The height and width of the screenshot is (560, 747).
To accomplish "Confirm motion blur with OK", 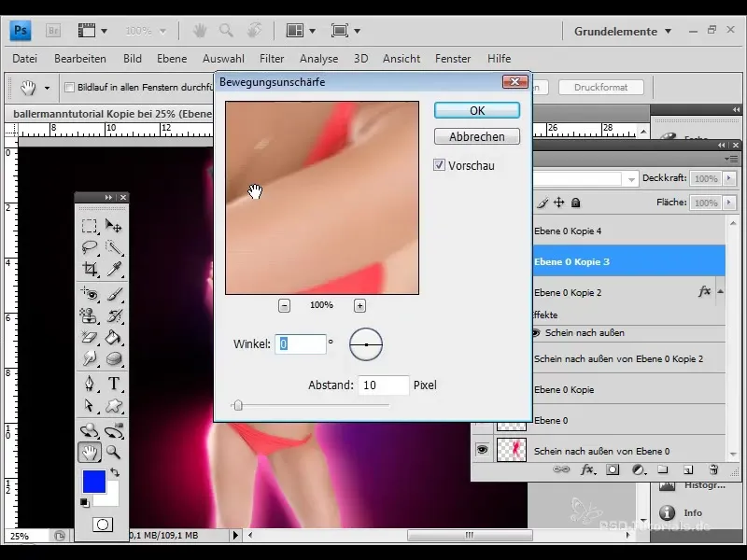I will pyautogui.click(x=477, y=110).
